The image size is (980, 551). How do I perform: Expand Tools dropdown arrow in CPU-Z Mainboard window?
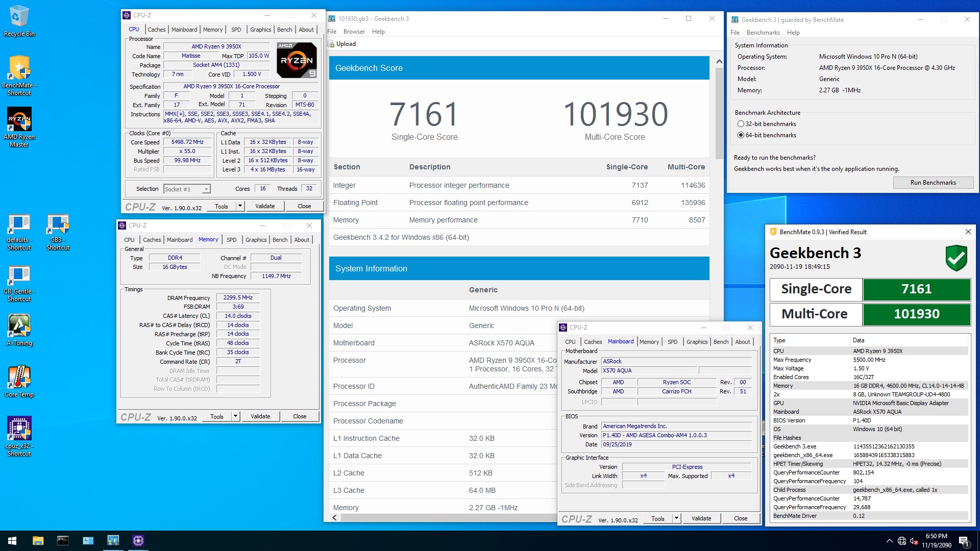pyautogui.click(x=676, y=518)
